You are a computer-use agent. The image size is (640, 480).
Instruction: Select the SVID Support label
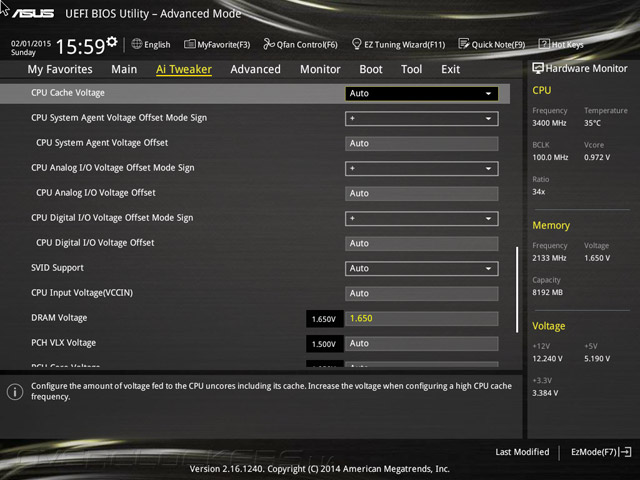[58, 268]
